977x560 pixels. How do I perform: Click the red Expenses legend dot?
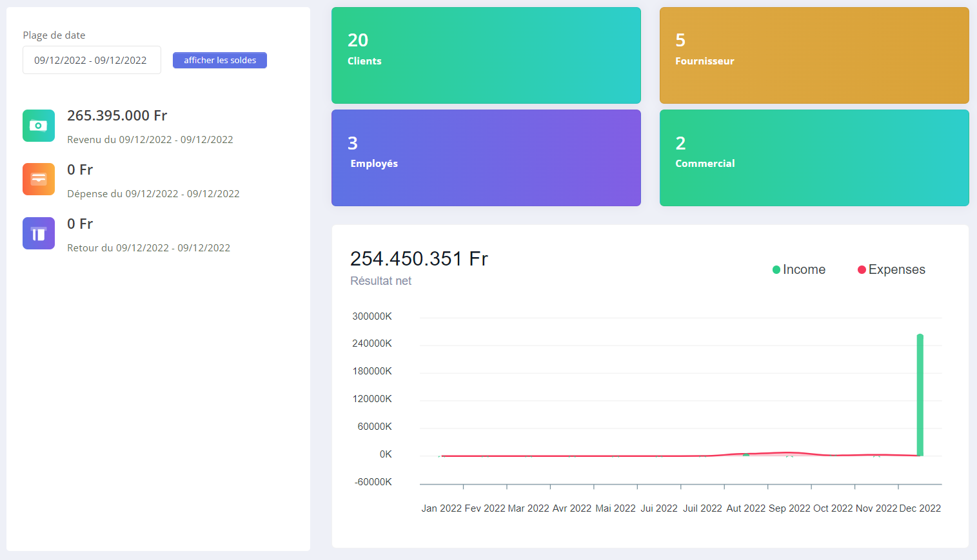pyautogui.click(x=862, y=270)
